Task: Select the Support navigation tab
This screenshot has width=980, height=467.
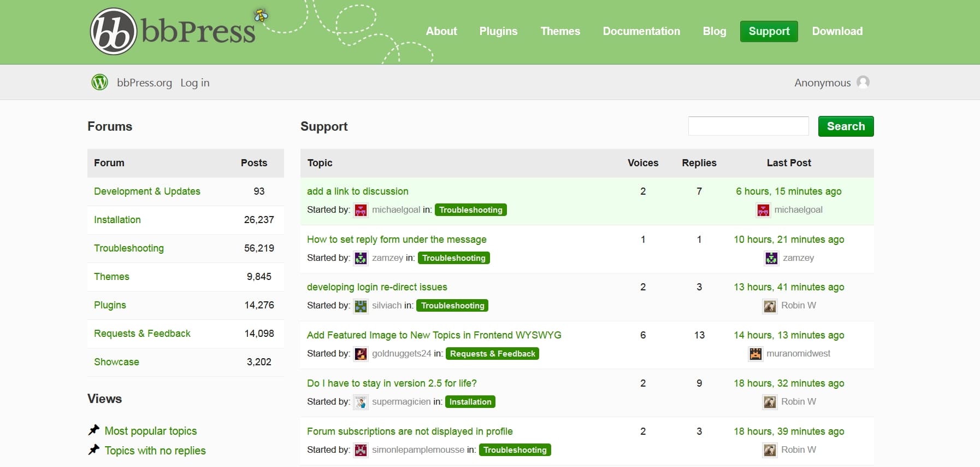Action: (x=769, y=31)
